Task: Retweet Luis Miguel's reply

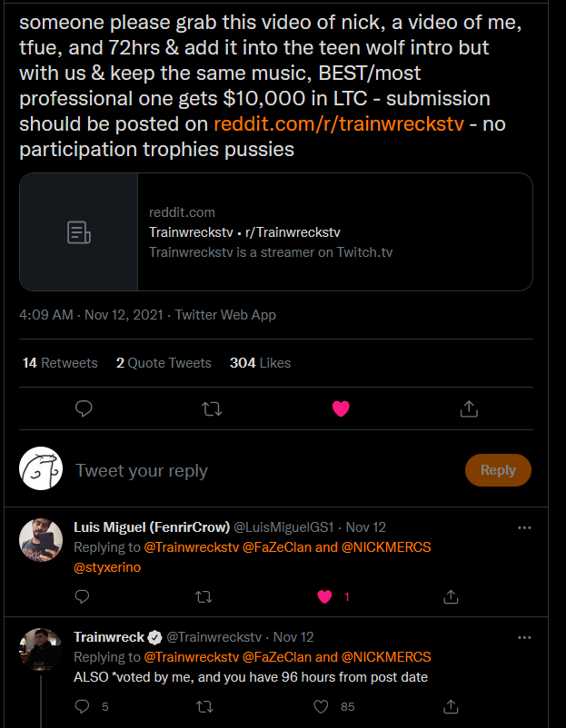Action: click(x=204, y=596)
